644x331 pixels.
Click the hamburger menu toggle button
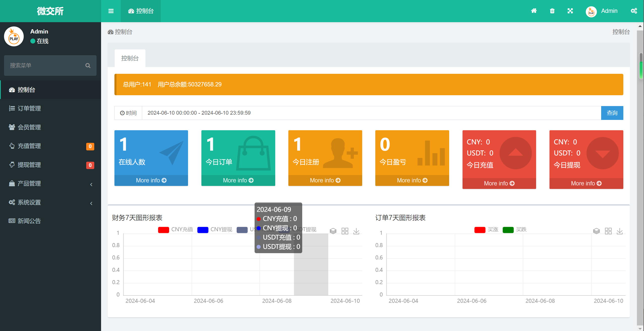(111, 11)
